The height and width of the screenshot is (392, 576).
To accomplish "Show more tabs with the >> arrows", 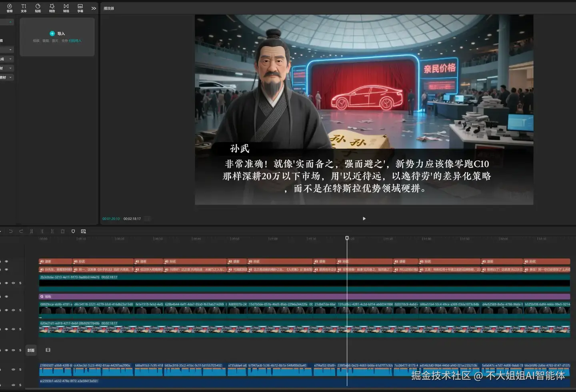I will (94, 8).
